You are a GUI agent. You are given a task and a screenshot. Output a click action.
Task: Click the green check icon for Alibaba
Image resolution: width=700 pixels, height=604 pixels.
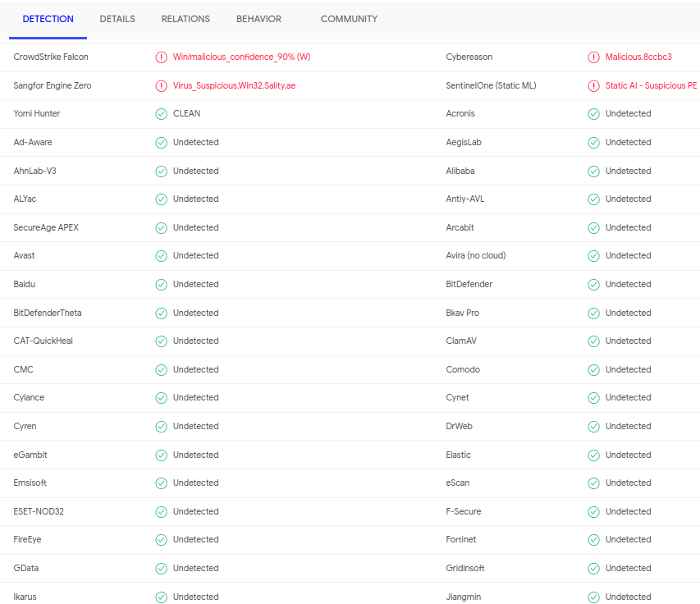point(593,171)
